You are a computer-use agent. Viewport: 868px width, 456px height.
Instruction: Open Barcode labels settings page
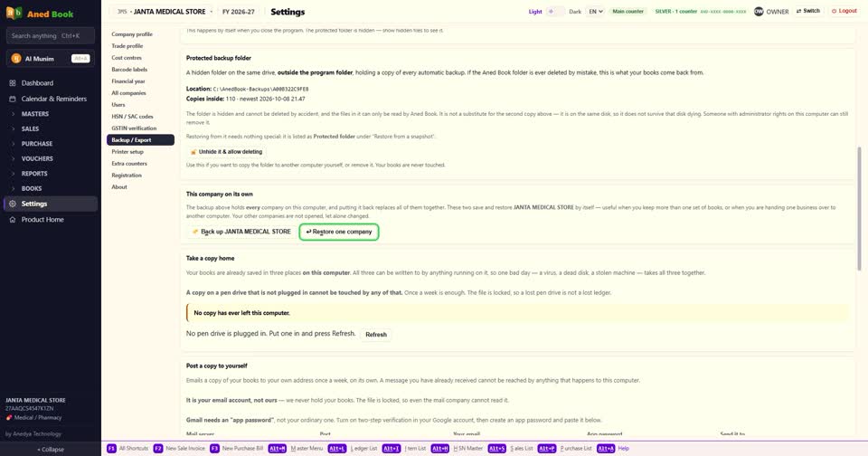click(140, 70)
